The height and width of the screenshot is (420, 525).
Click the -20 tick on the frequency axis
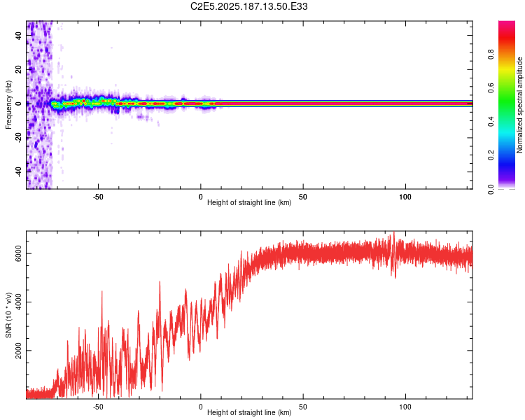19,138
